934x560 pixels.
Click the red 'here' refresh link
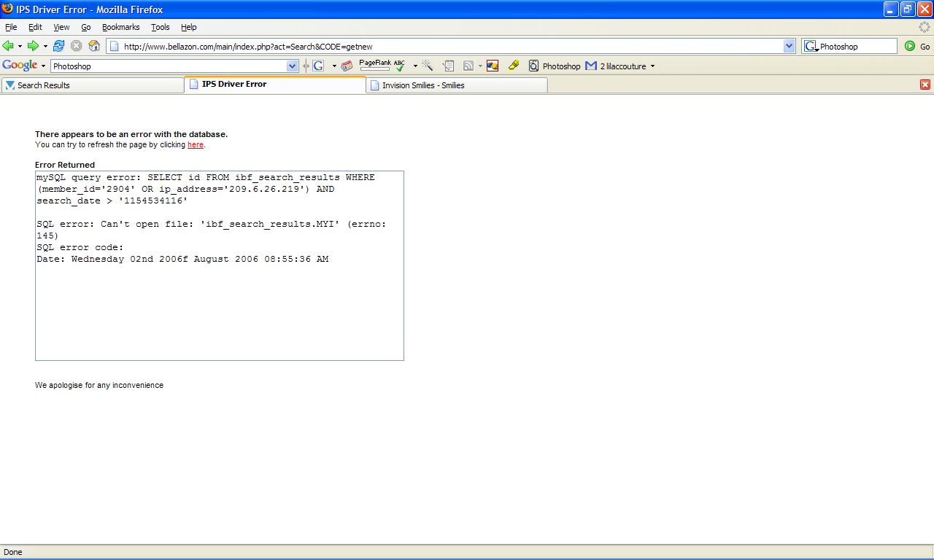point(196,144)
